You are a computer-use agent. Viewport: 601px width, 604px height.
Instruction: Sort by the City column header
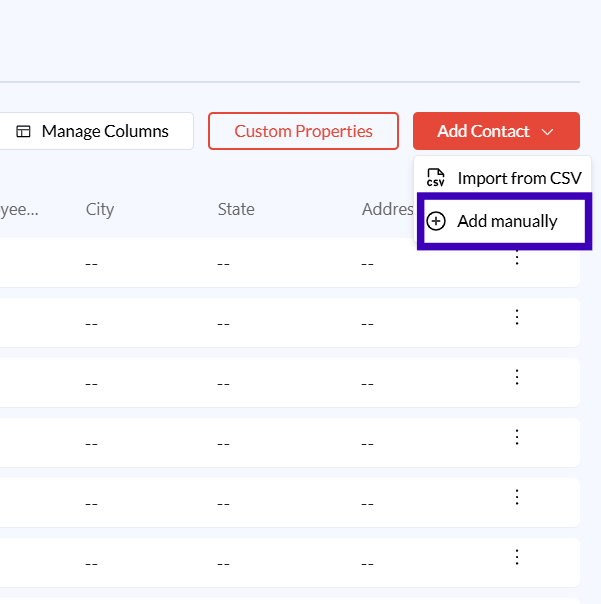100,209
